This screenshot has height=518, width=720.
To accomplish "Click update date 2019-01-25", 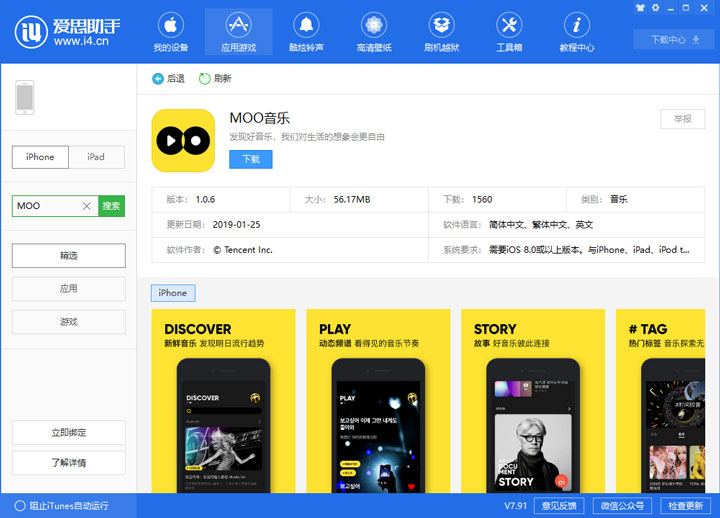I will 236,225.
